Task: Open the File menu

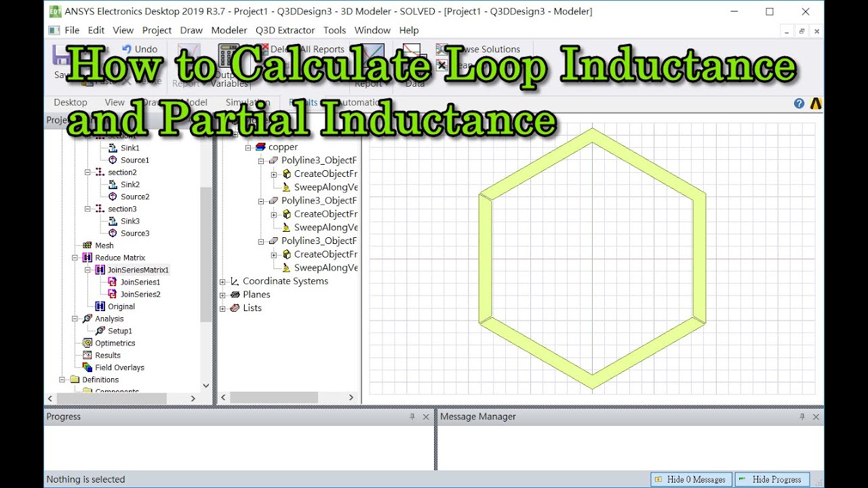Action: coord(72,30)
